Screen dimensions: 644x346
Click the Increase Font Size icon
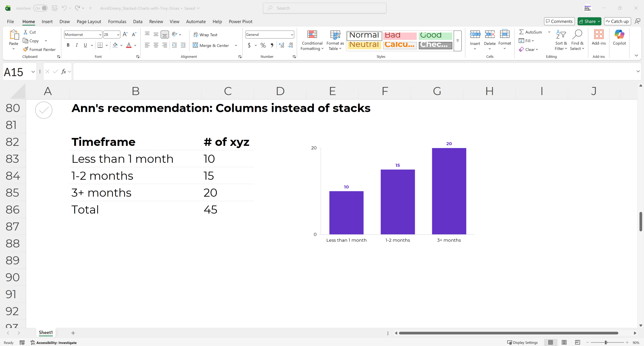click(x=125, y=34)
